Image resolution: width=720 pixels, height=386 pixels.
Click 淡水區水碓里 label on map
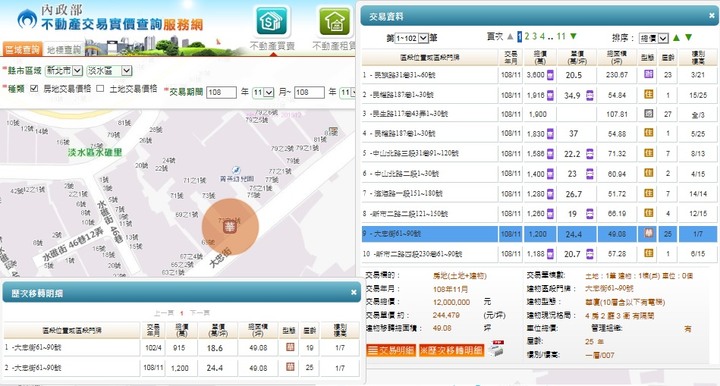[95, 152]
